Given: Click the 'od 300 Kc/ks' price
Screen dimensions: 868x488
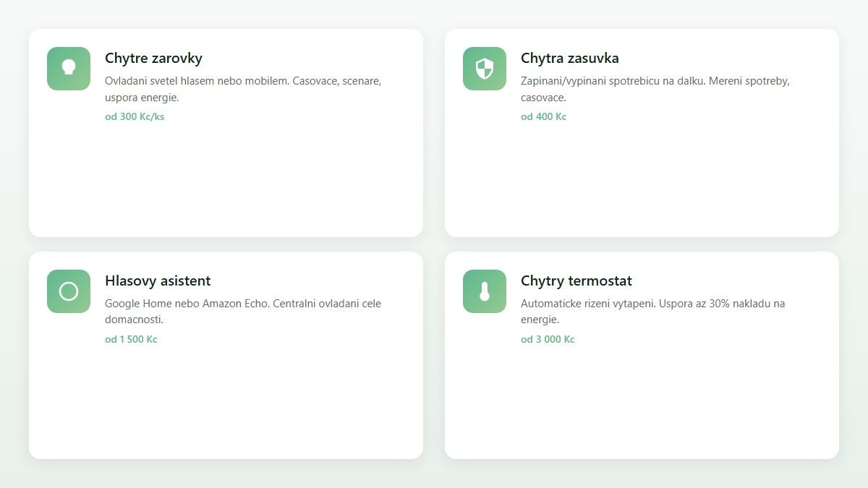Looking at the screenshot, I should point(135,116).
